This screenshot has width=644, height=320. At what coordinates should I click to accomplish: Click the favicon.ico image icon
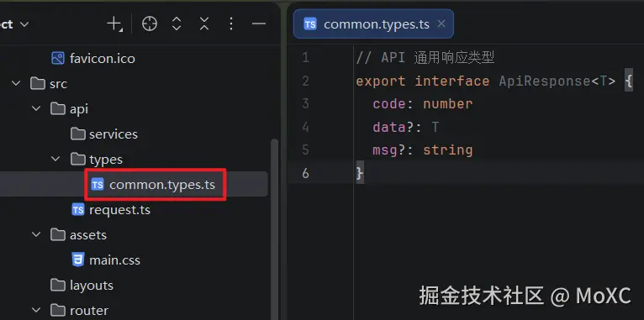tap(58, 58)
